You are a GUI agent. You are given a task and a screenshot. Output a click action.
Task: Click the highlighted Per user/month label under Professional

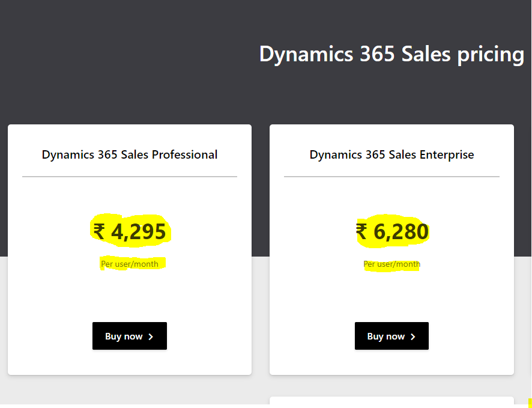130,264
